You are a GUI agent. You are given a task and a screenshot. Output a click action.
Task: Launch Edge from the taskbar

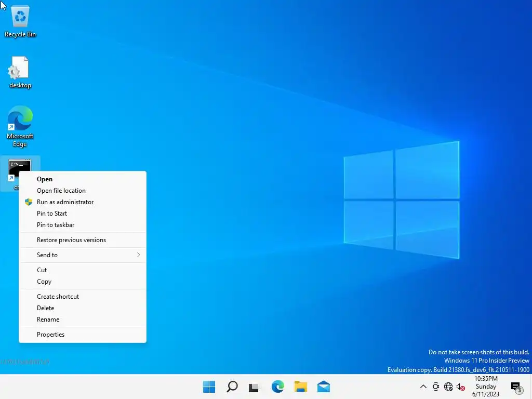click(277, 387)
